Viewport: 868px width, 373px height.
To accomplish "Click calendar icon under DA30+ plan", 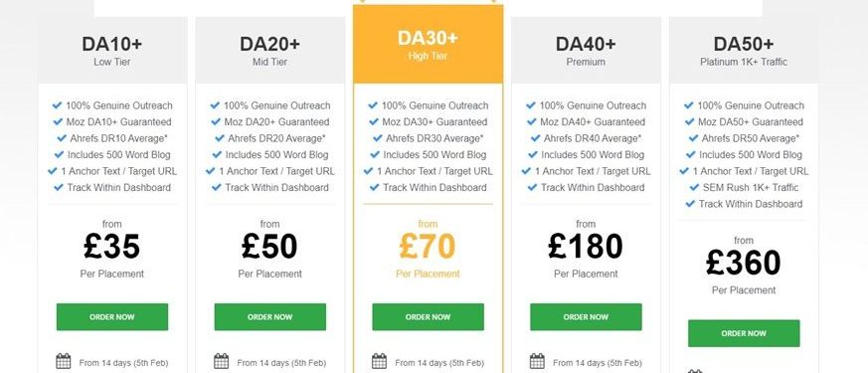I will click(379, 361).
